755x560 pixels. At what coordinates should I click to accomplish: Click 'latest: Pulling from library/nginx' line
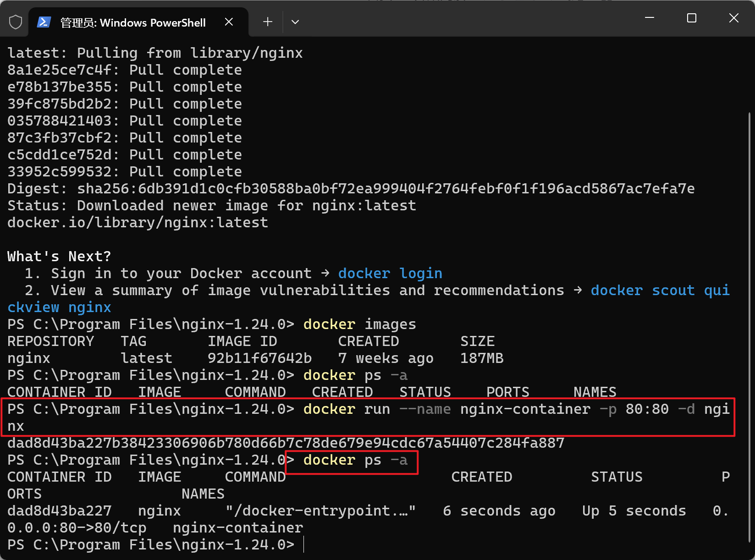[x=155, y=53]
